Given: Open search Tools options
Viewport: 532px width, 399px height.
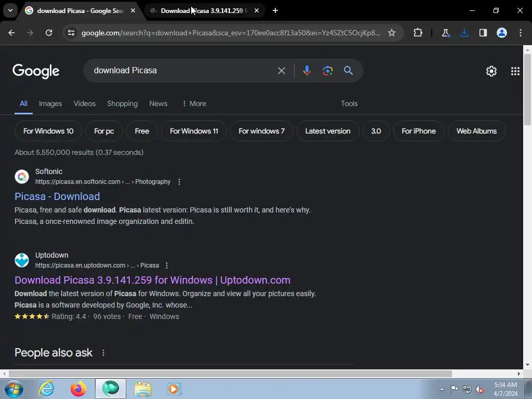Looking at the screenshot, I should (x=349, y=103).
